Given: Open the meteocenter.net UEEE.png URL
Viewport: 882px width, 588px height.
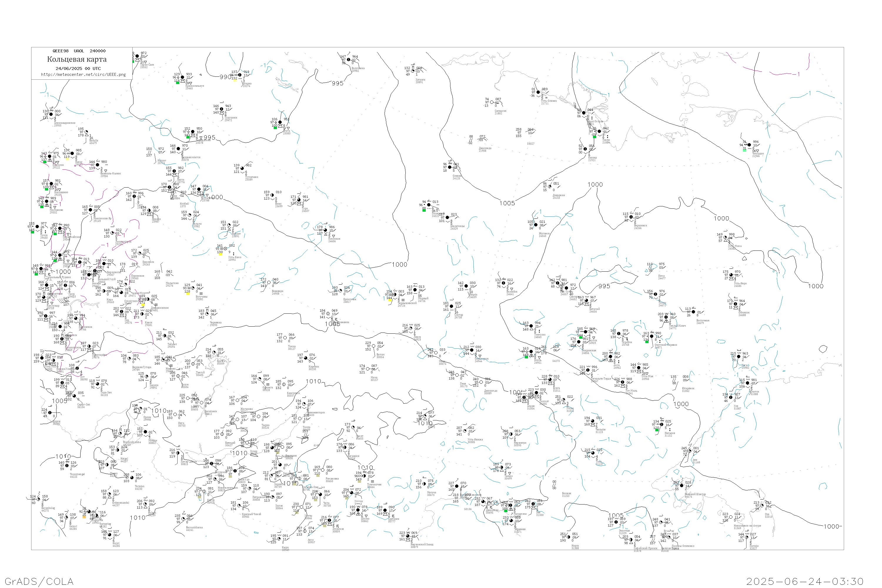Looking at the screenshot, I should click(x=83, y=74).
